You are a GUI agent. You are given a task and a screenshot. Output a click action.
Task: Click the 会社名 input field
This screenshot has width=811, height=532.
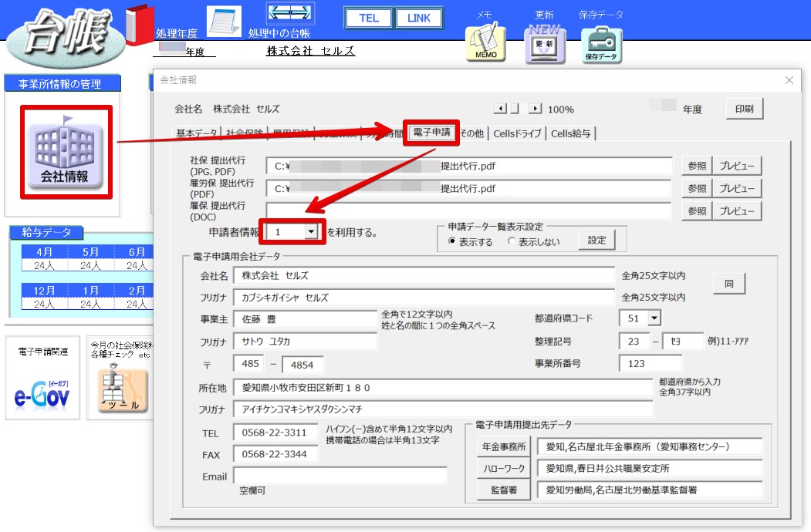click(x=424, y=275)
